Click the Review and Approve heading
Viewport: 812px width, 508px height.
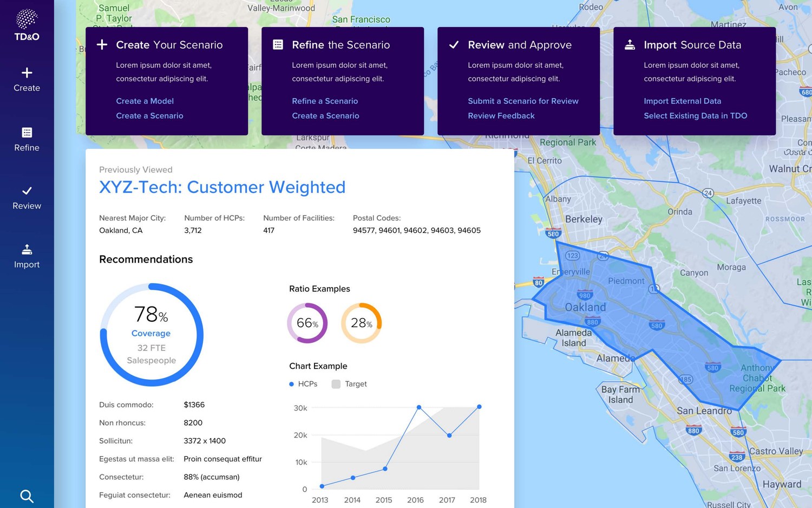click(520, 45)
